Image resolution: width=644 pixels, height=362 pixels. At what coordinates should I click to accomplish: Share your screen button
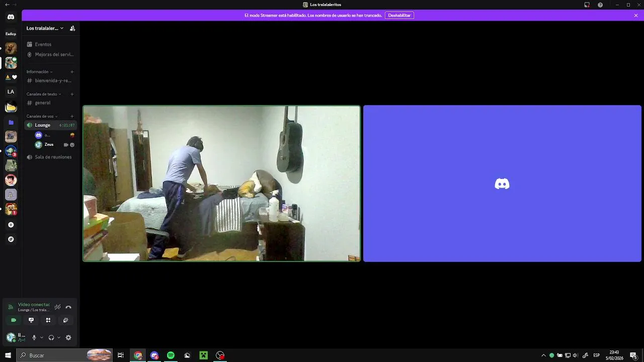pyautogui.click(x=31, y=320)
